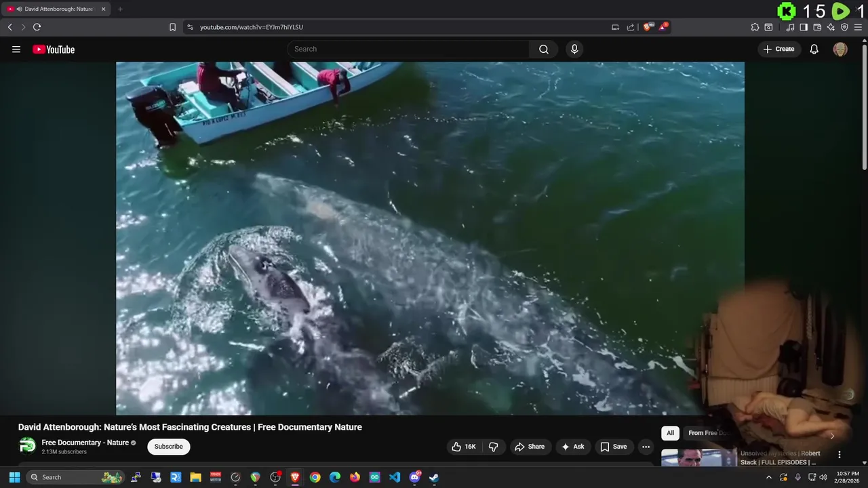Open the system volume speaker icon
This screenshot has width=868, height=488.
click(x=823, y=477)
